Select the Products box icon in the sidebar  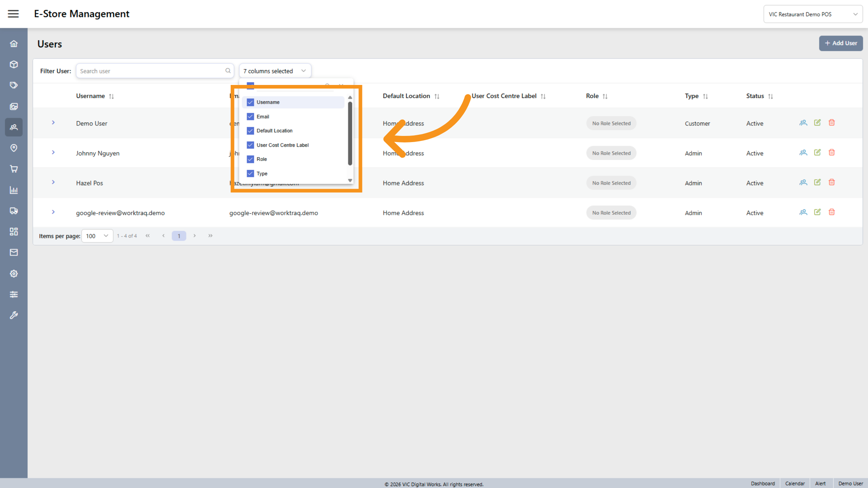pos(14,64)
